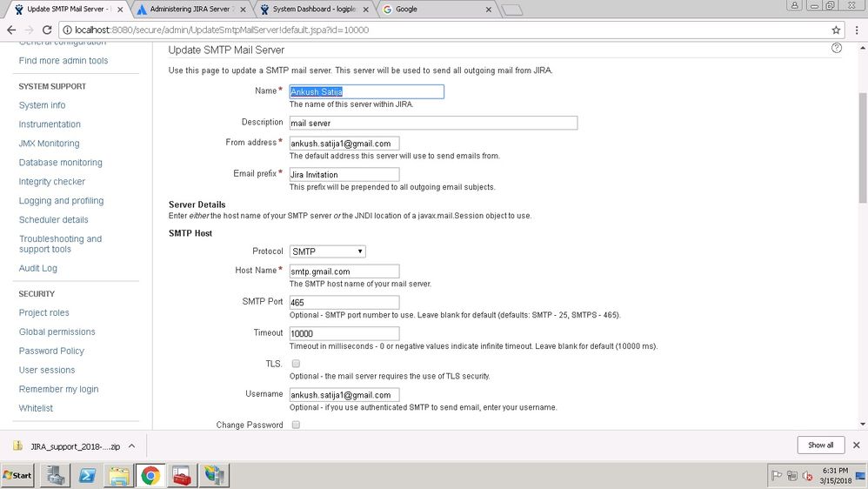Click the Email prefix input field
The height and width of the screenshot is (489, 868).
click(x=344, y=174)
